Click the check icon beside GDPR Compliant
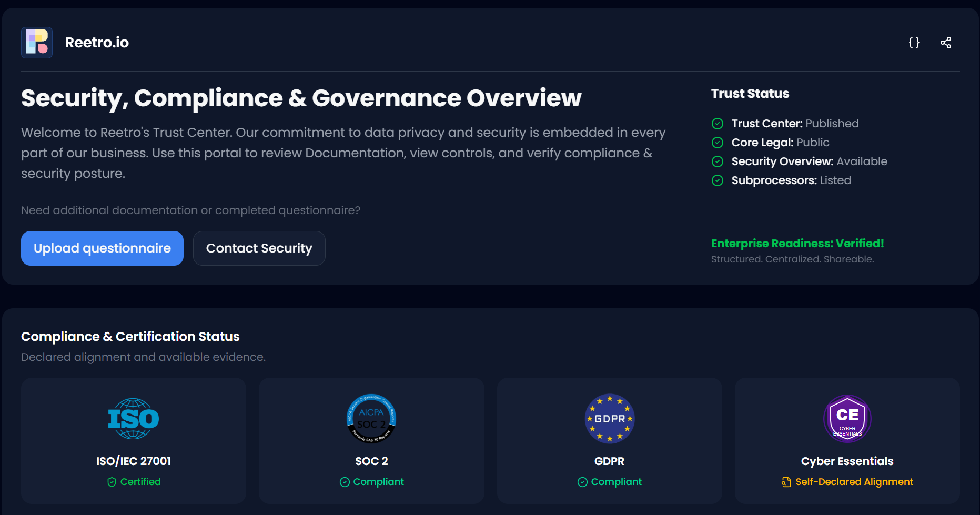 pos(582,482)
